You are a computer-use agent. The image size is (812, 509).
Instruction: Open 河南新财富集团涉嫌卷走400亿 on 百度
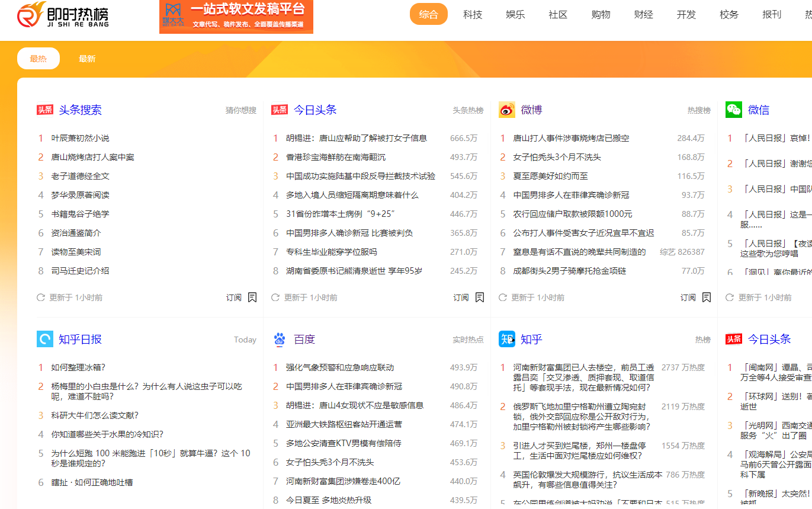343,481
